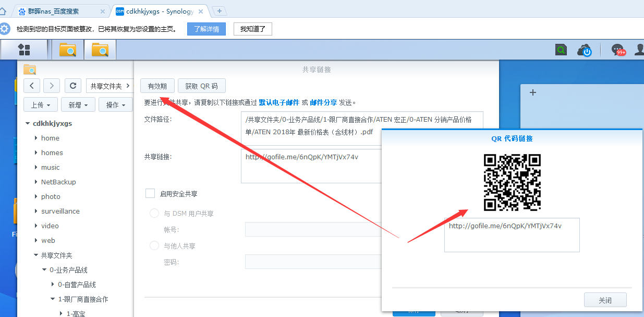Open the 邮件分享 link
644x317 pixels.
click(x=323, y=102)
